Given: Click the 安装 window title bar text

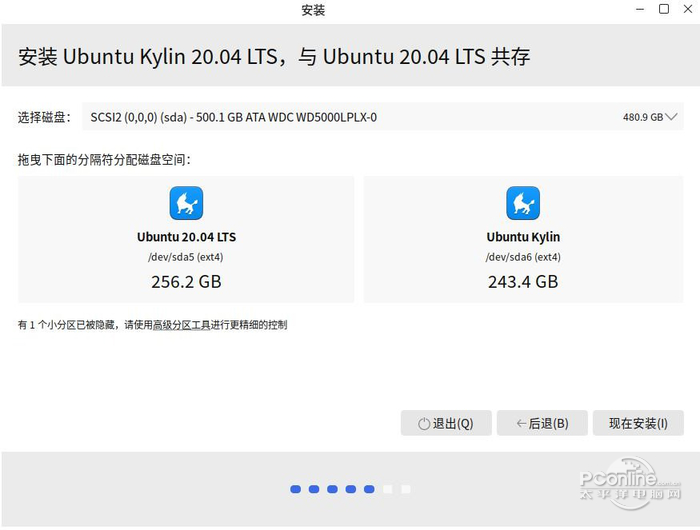Looking at the screenshot, I should (313, 10).
